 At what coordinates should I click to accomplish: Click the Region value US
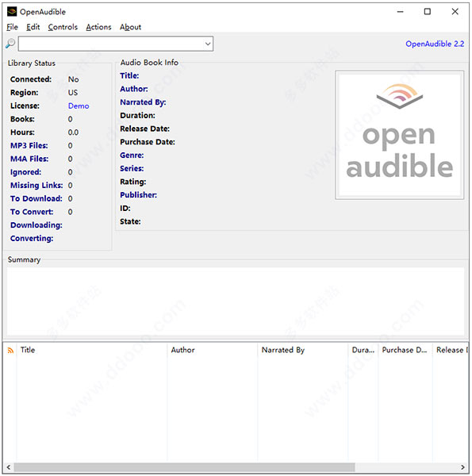[73, 93]
